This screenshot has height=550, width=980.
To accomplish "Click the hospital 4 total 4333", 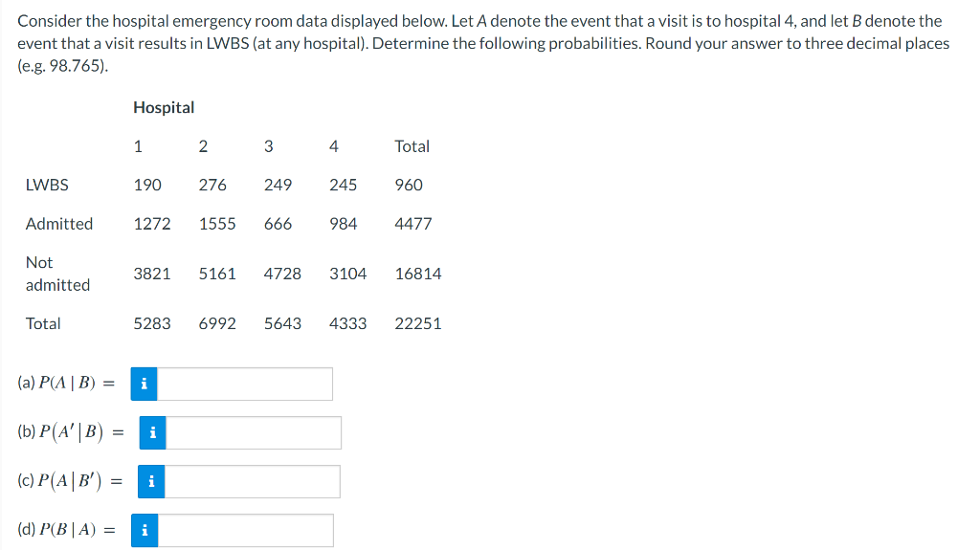I will 348,323.
